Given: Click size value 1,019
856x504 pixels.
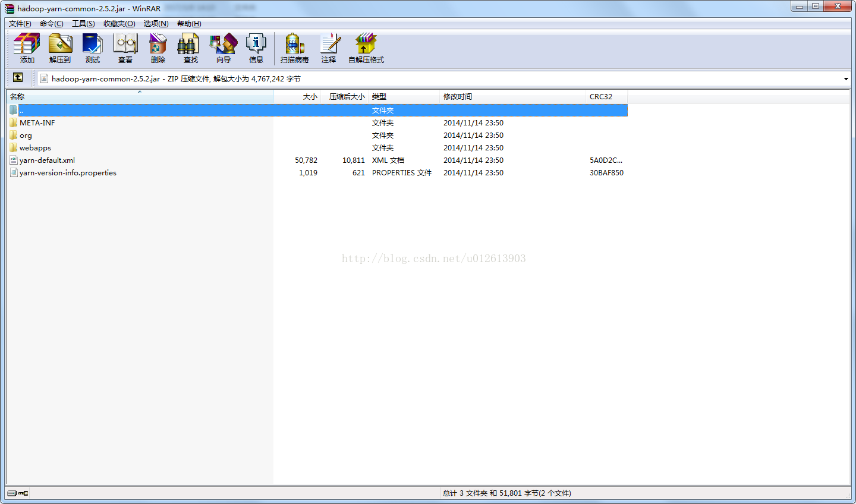Looking at the screenshot, I should [308, 172].
